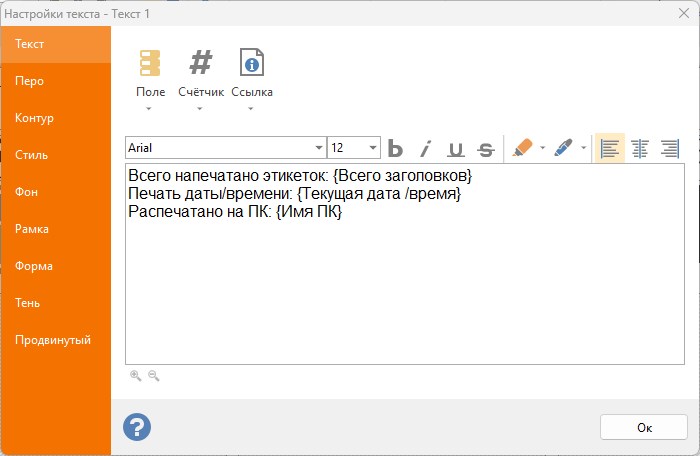Switch to the Тень tab

(x=55, y=303)
